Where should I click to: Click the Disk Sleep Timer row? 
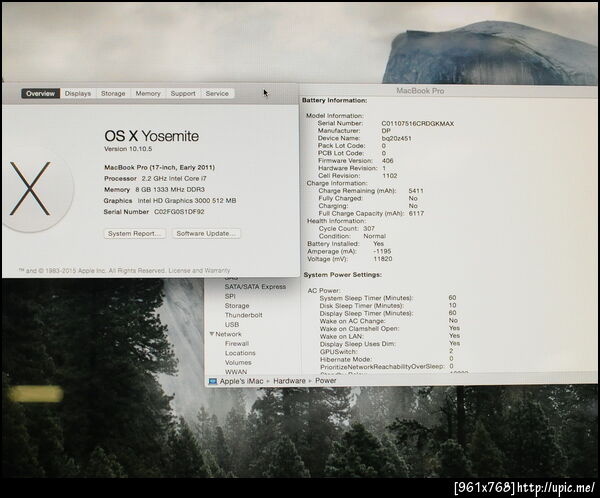pos(388,305)
